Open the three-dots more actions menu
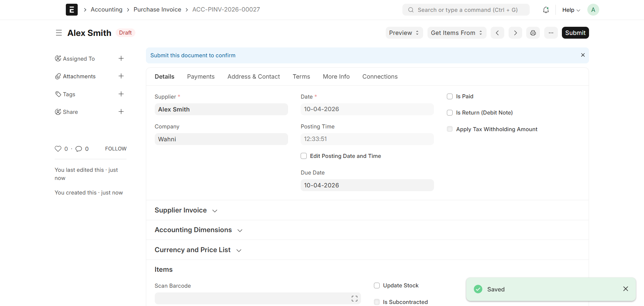Screen dimensions: 644x306 pos(551,33)
